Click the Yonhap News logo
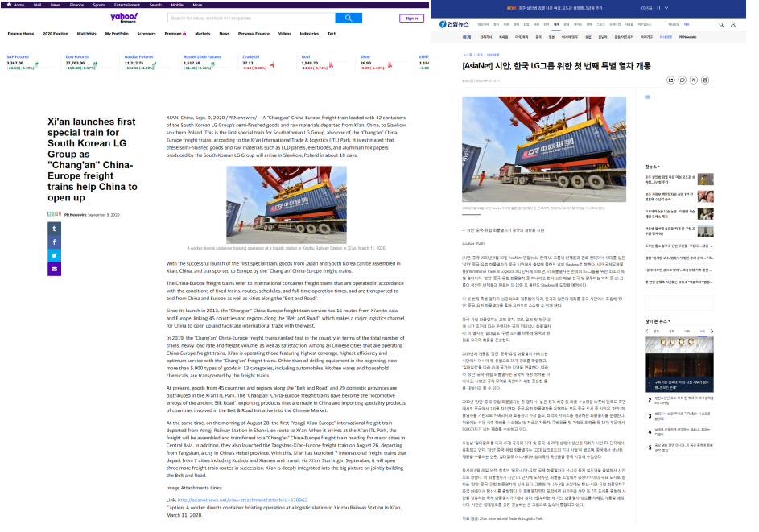Image resolution: width=759 pixels, height=532 pixels. tap(454, 24)
